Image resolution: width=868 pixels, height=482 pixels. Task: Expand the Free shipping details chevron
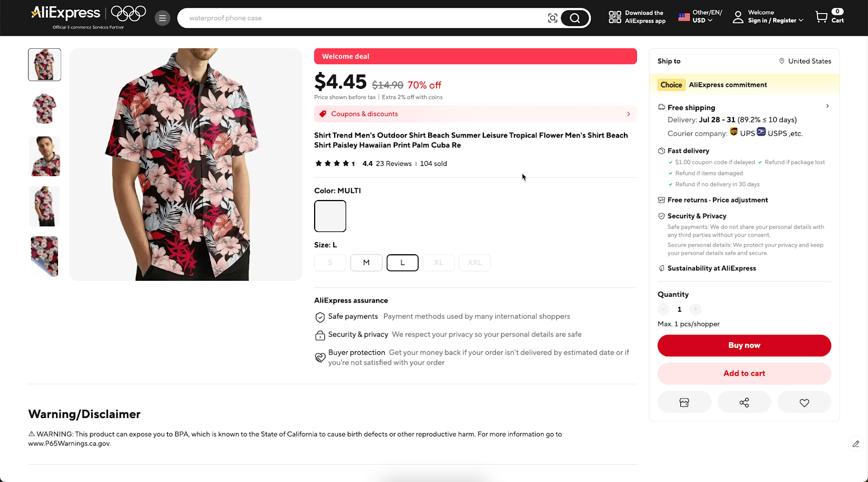point(827,106)
